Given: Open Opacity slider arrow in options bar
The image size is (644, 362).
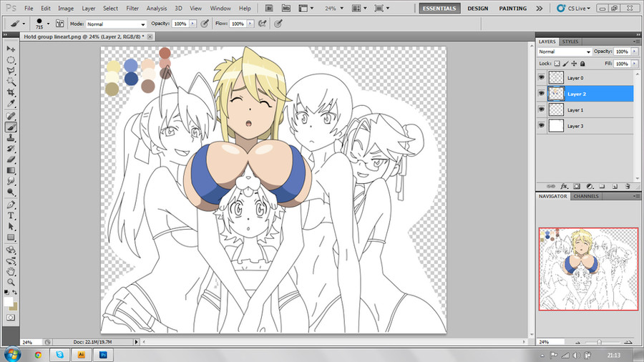Looking at the screenshot, I should [x=192, y=24].
